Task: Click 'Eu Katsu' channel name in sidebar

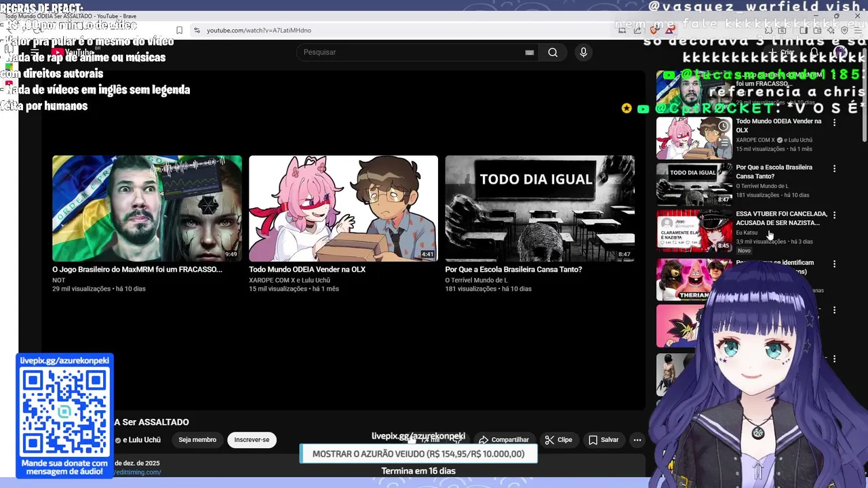Action: [x=747, y=232]
